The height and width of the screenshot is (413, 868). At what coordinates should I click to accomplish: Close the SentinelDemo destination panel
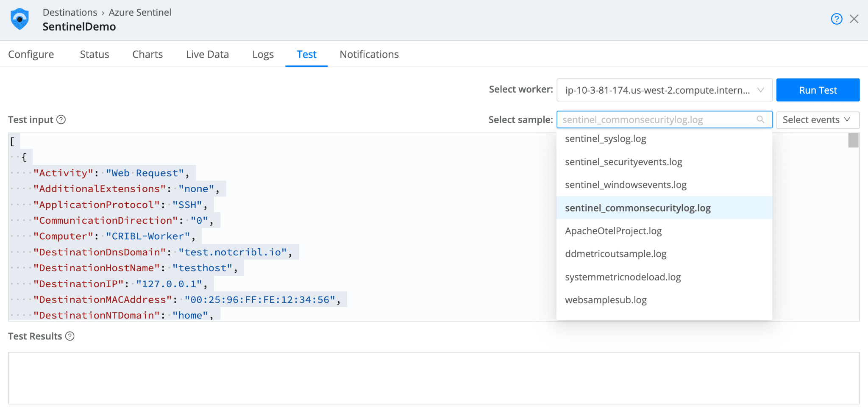coord(854,19)
